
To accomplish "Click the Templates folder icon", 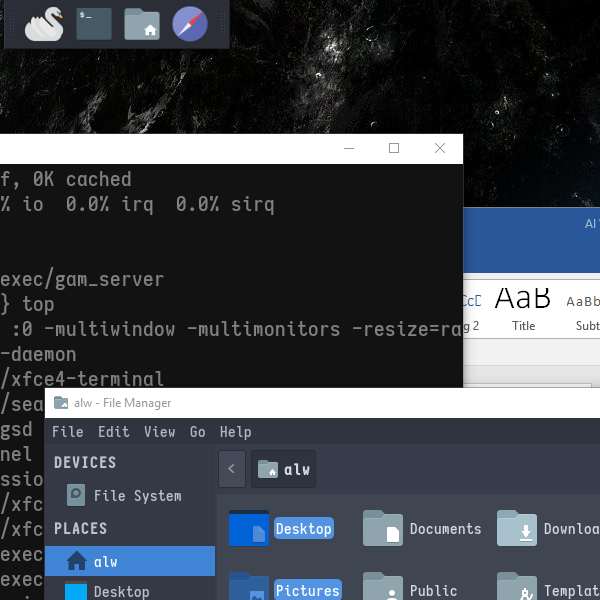I will tap(517, 588).
